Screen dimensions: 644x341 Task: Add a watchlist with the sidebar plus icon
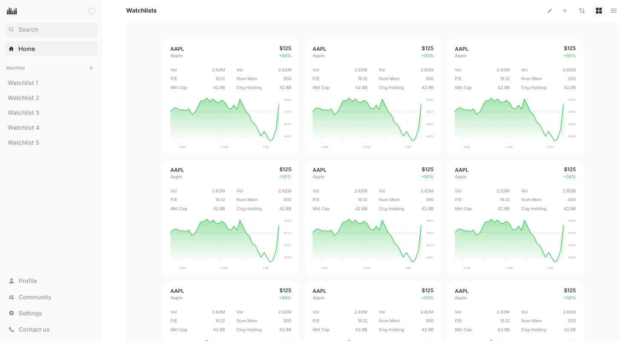coord(91,68)
